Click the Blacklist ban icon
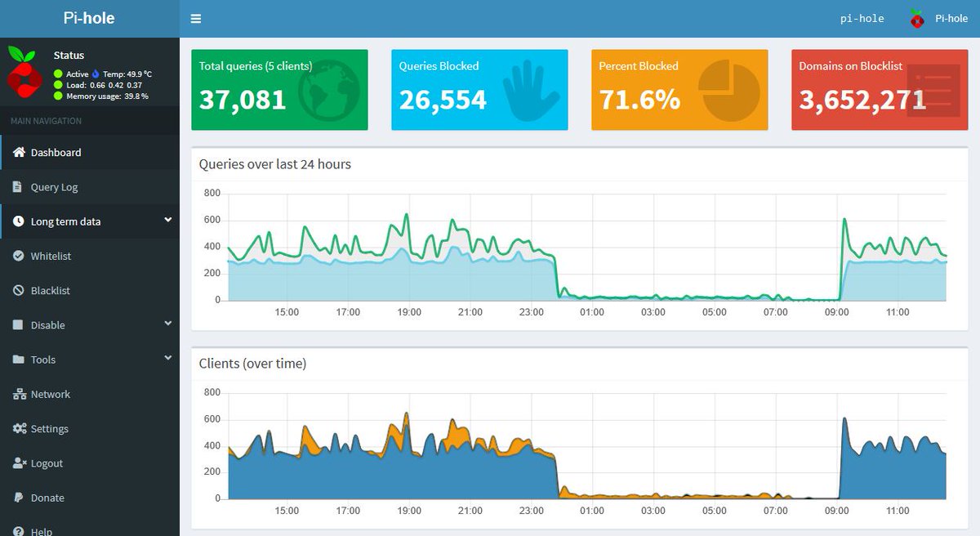This screenshot has height=536, width=980. [19, 290]
